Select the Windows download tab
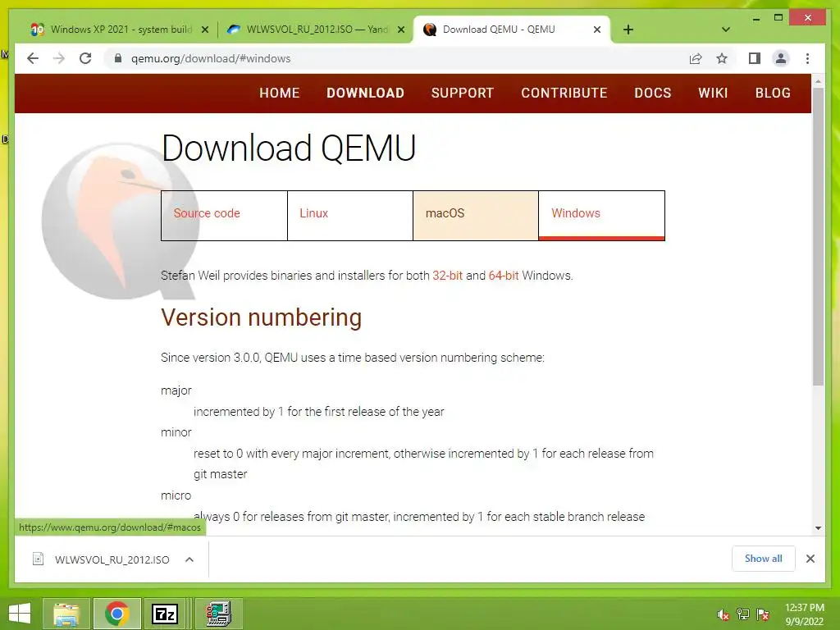Viewport: 840px width, 630px height. (601, 216)
